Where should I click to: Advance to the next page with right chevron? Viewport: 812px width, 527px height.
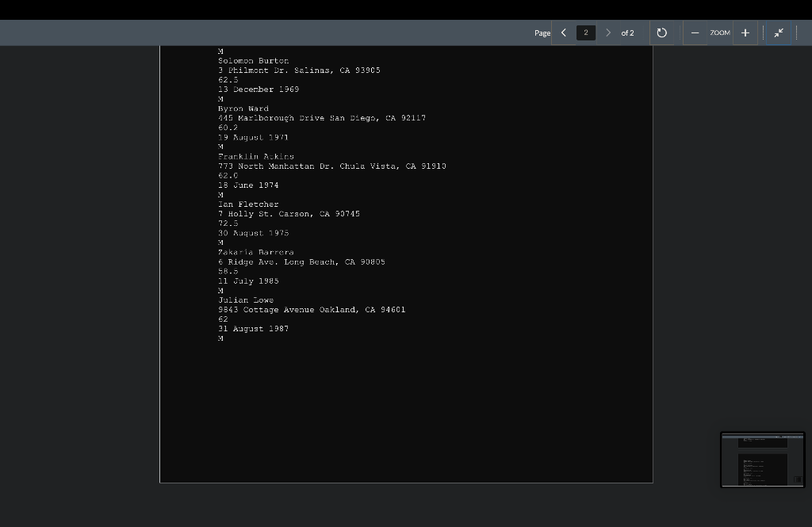(x=607, y=32)
